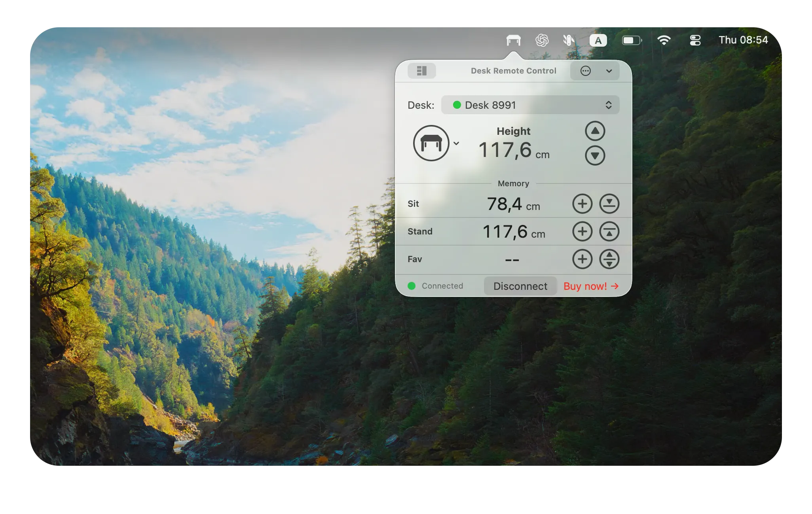
Task: Save current height to Sit memory
Action: 582,204
